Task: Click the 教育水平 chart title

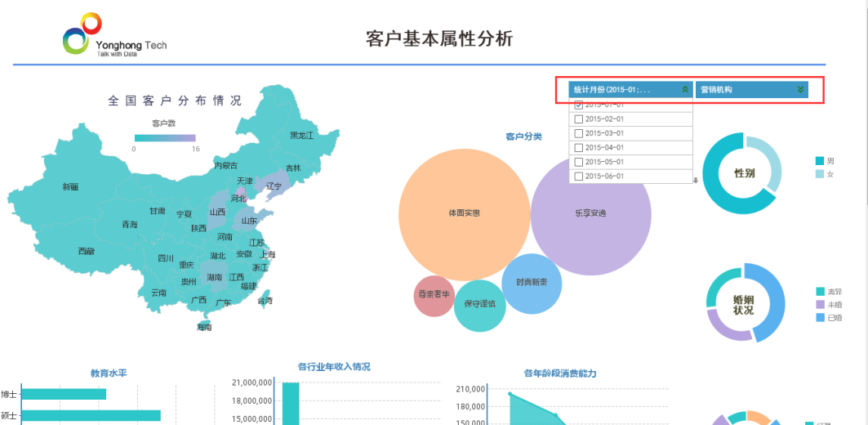Action: (x=109, y=374)
